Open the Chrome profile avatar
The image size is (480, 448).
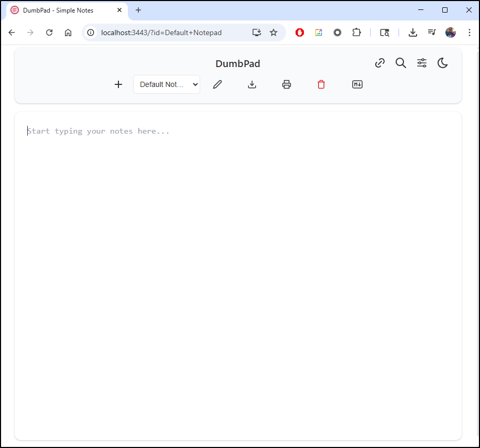click(451, 32)
